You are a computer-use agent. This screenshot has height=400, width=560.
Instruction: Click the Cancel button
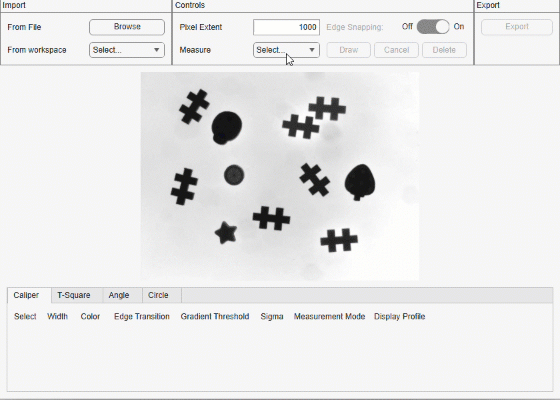[396, 50]
